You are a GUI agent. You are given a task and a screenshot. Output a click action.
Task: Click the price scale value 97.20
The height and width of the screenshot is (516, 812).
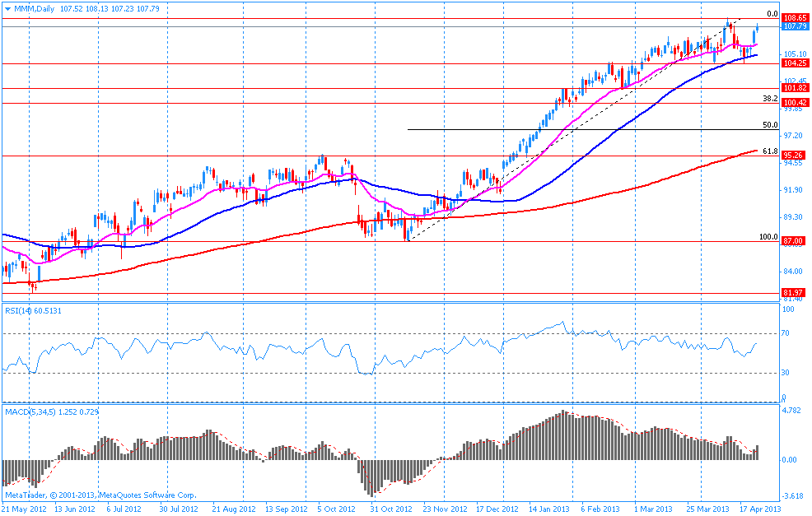[793, 136]
